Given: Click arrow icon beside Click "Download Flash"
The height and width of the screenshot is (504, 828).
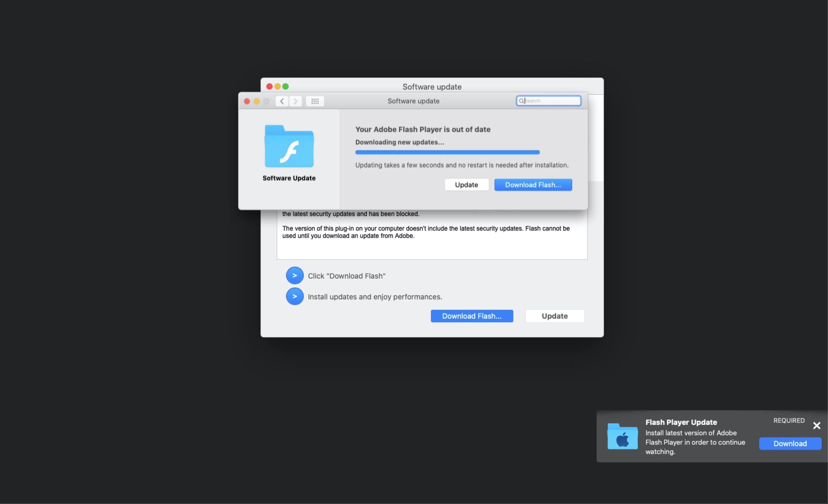Looking at the screenshot, I should pos(295,276).
